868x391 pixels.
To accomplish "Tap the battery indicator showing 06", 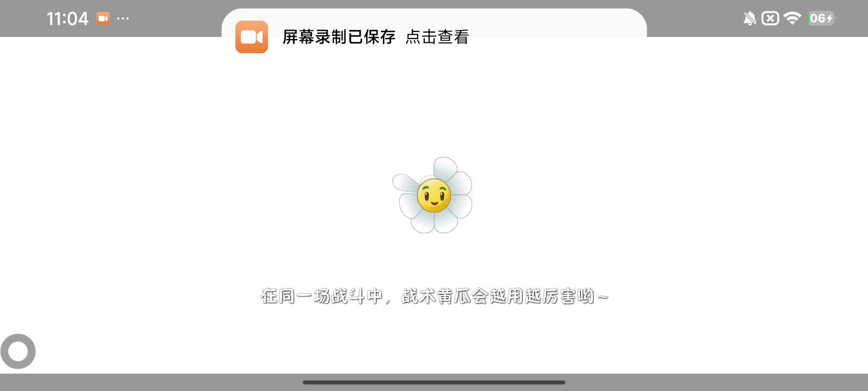I will (x=822, y=18).
